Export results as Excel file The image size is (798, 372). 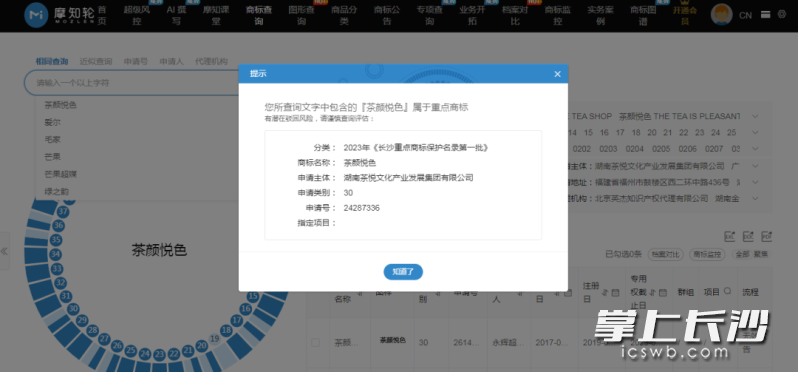730,237
